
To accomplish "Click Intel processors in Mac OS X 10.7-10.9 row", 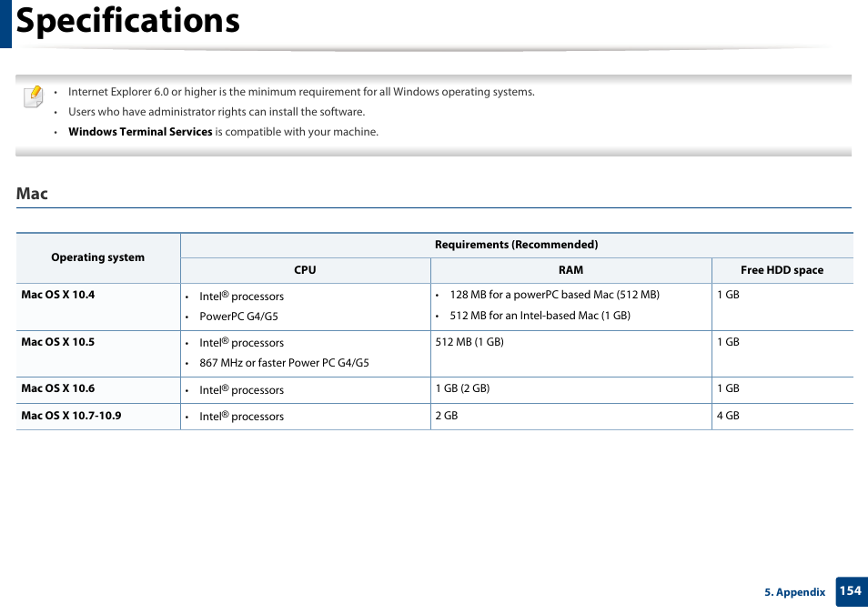I will [241, 417].
